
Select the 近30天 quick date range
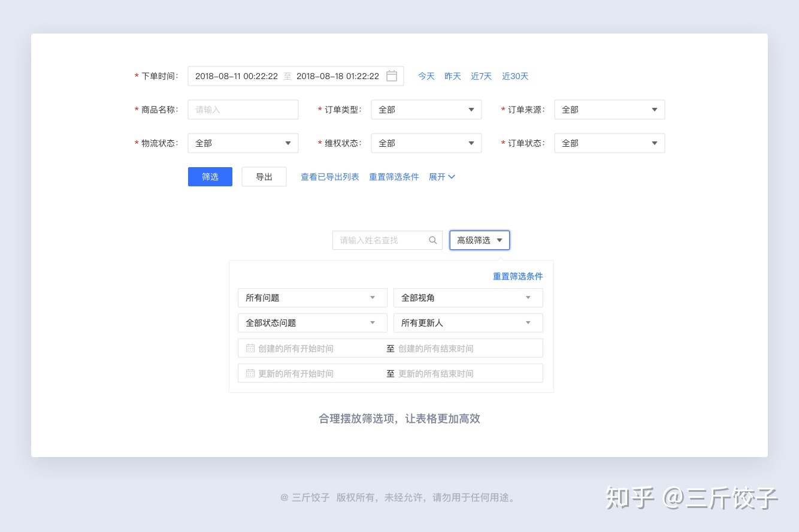click(515, 76)
